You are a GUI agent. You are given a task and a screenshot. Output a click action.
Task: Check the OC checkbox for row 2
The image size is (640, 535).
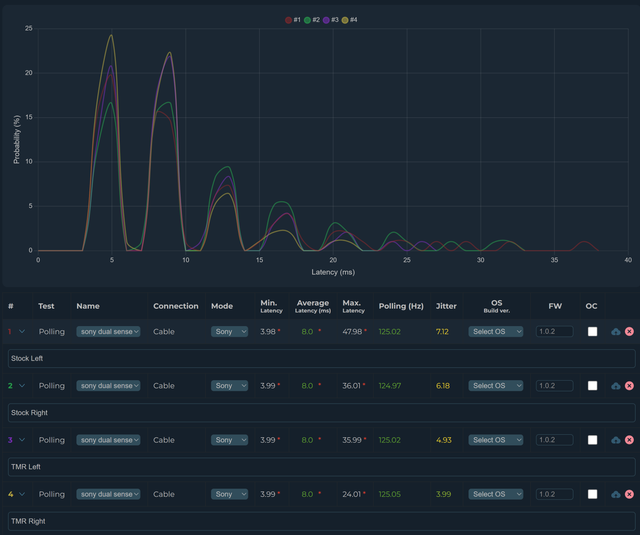click(x=592, y=386)
